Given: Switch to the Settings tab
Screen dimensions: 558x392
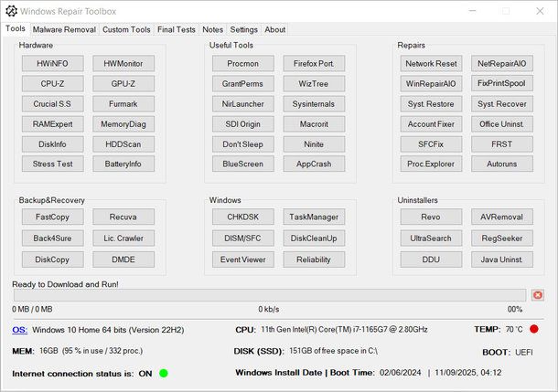Looking at the screenshot, I should (243, 29).
